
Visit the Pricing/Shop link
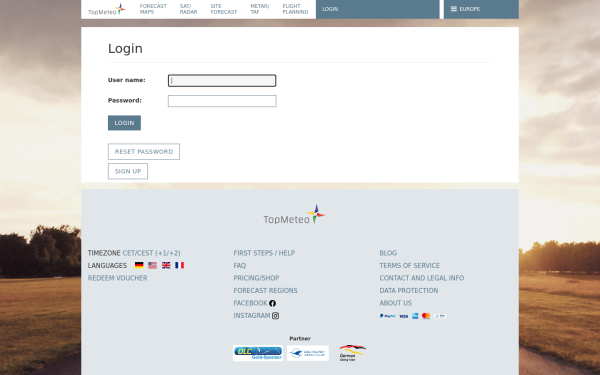[x=256, y=278]
